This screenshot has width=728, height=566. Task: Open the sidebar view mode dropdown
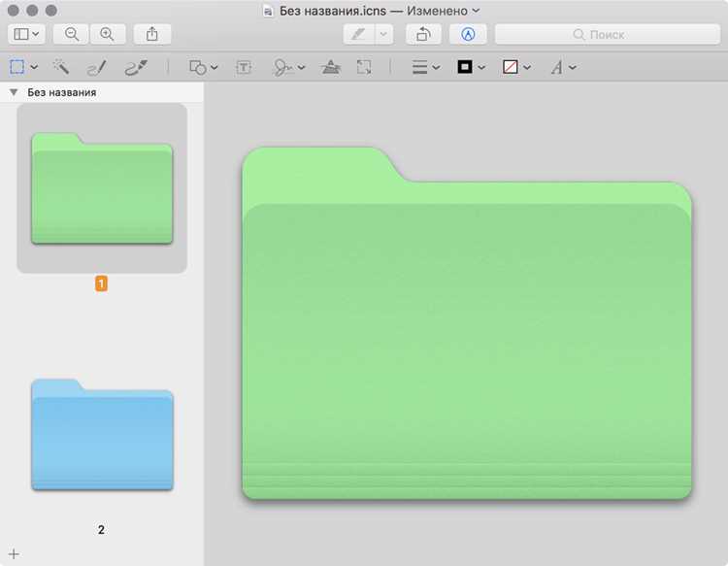(26, 34)
